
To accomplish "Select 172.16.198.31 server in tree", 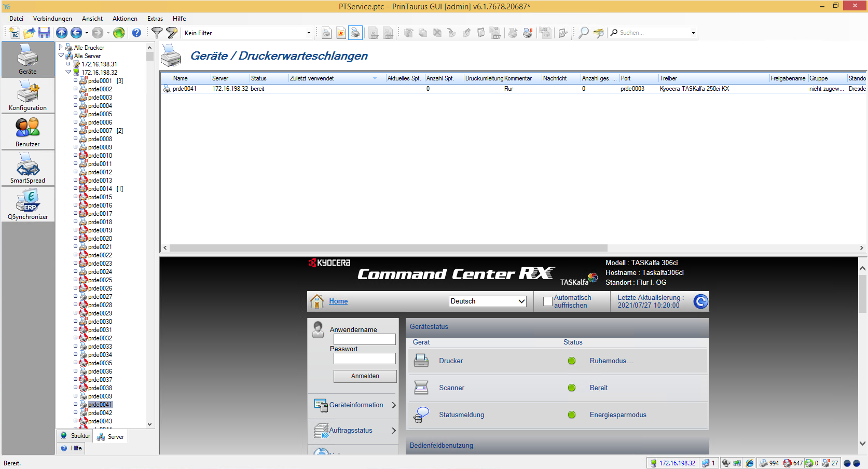I will [x=99, y=64].
